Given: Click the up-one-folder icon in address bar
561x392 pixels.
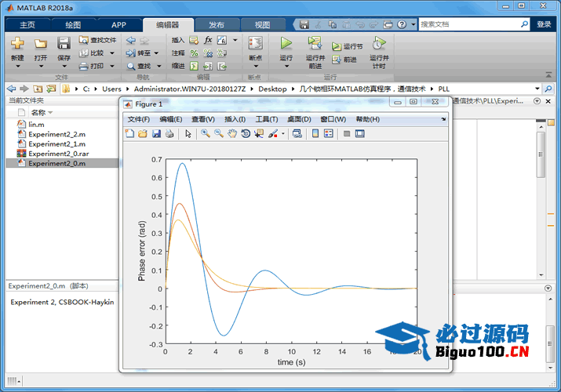Looking at the screenshot, I should tap(38, 89).
